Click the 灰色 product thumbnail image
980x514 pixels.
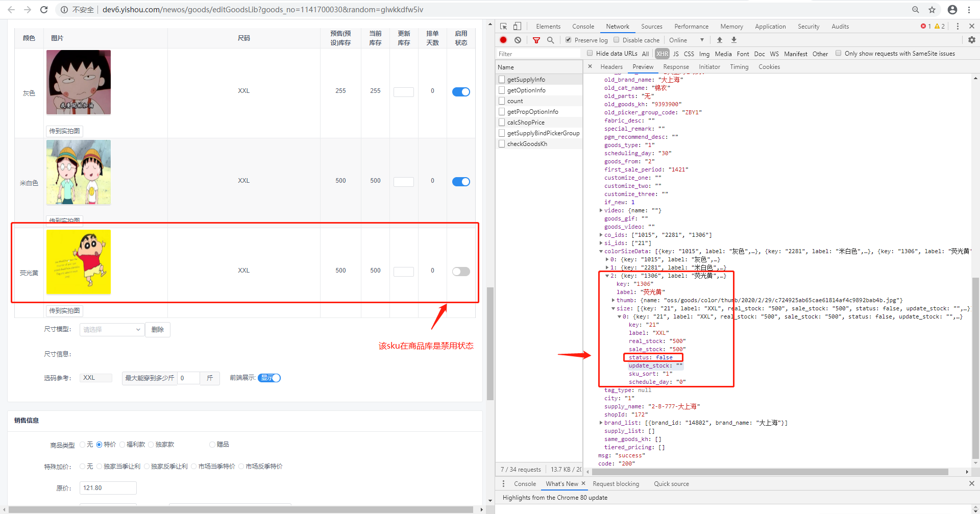[79, 82]
